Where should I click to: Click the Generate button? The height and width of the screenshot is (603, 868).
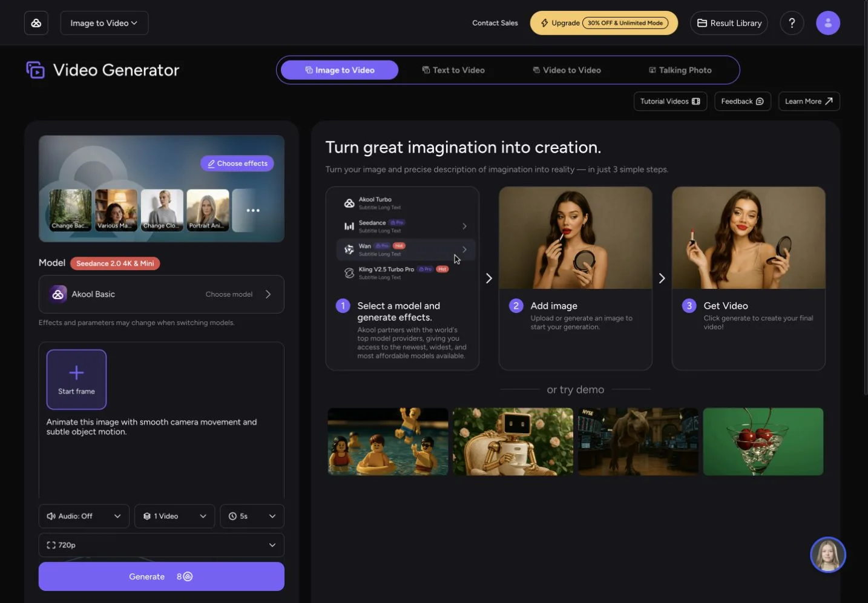point(162,576)
